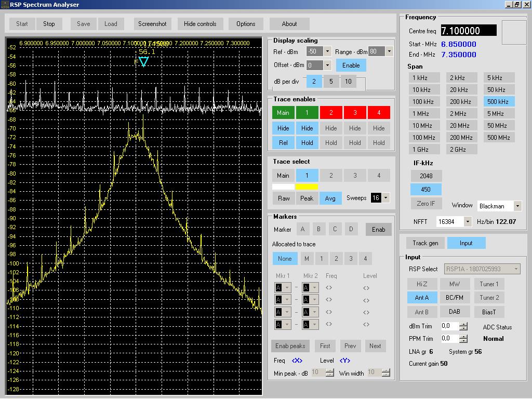Select IF 2048 kHz
532x399 pixels.
click(426, 176)
